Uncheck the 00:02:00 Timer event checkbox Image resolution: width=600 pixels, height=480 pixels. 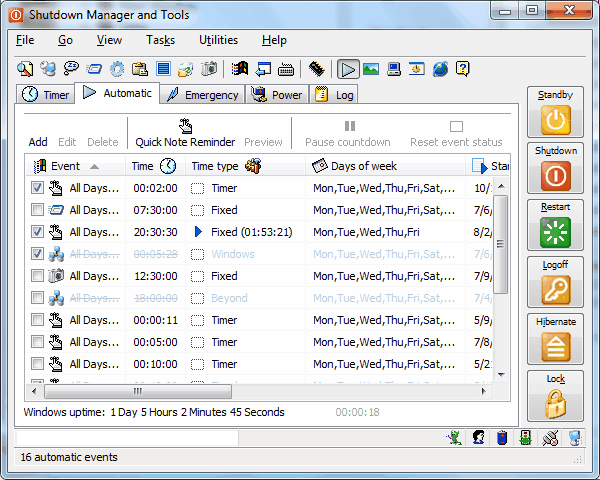tap(37, 188)
